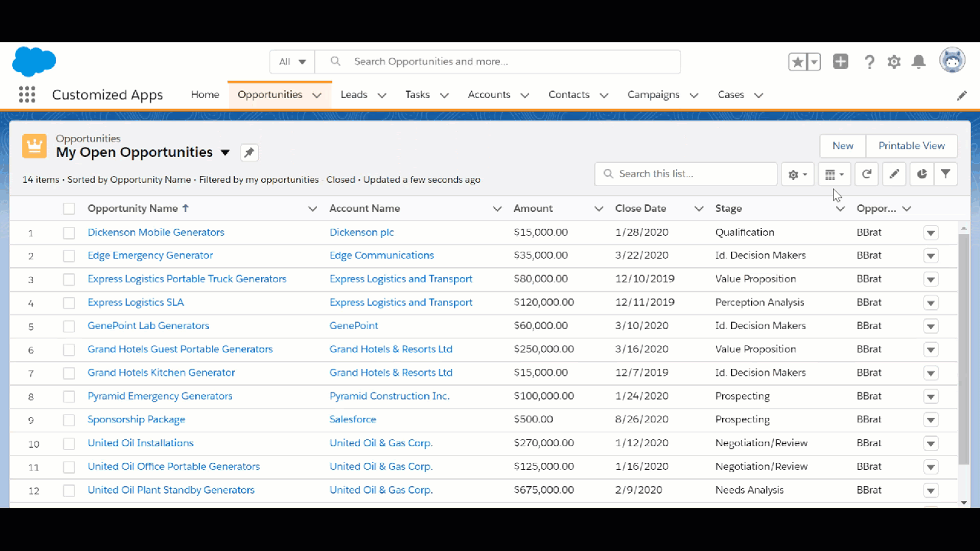The height and width of the screenshot is (551, 980).
Task: Expand the My Open Opportunities list selector
Action: pos(225,152)
